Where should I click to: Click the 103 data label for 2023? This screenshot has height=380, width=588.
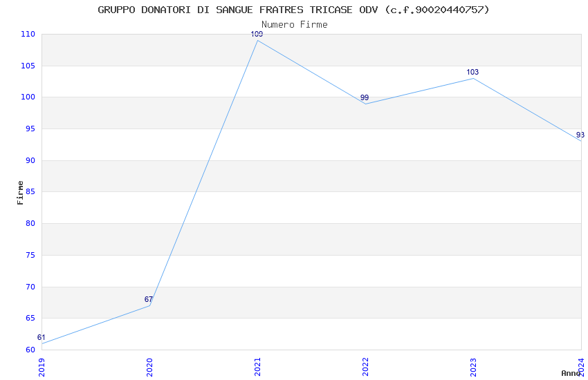click(x=472, y=72)
